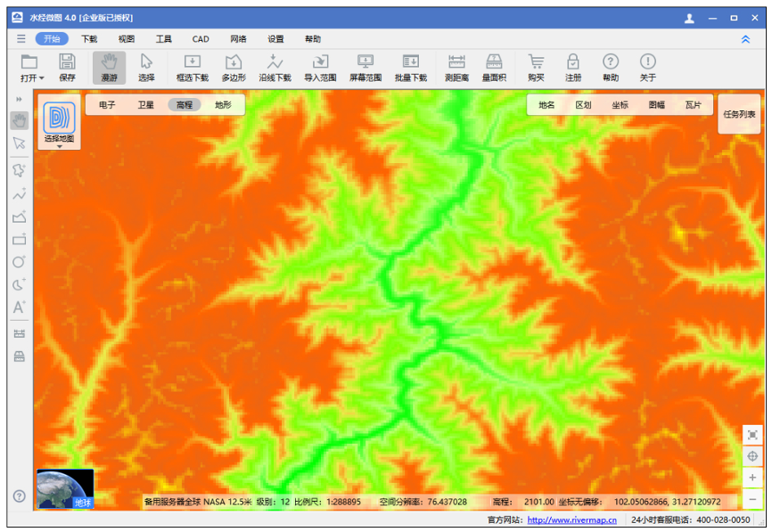The height and width of the screenshot is (532, 772).
Task: Open the 导入范围 import range tool
Action: click(x=320, y=62)
